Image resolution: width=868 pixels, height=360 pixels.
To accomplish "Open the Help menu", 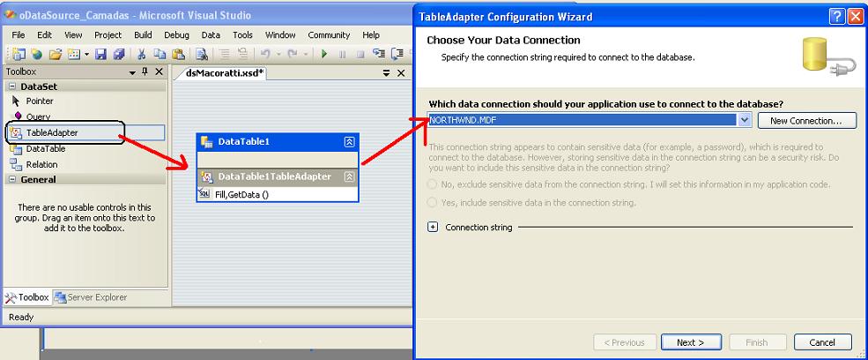I will coord(371,35).
